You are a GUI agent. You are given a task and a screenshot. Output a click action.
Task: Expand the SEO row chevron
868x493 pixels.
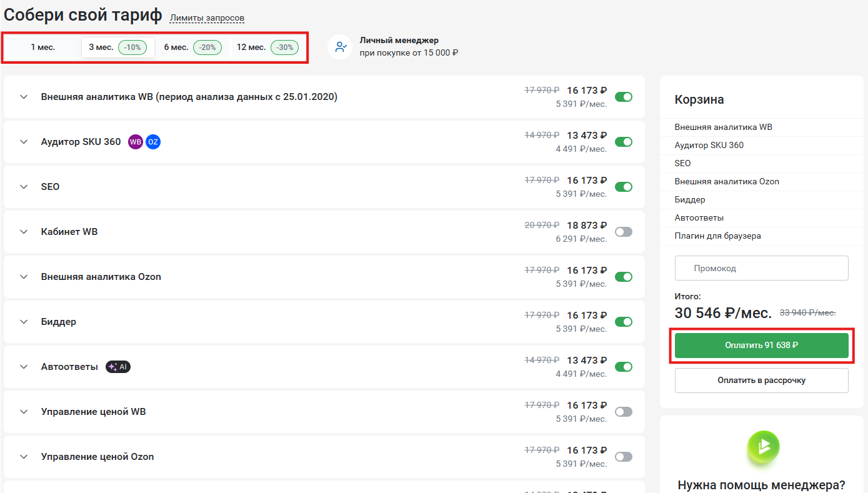24,187
